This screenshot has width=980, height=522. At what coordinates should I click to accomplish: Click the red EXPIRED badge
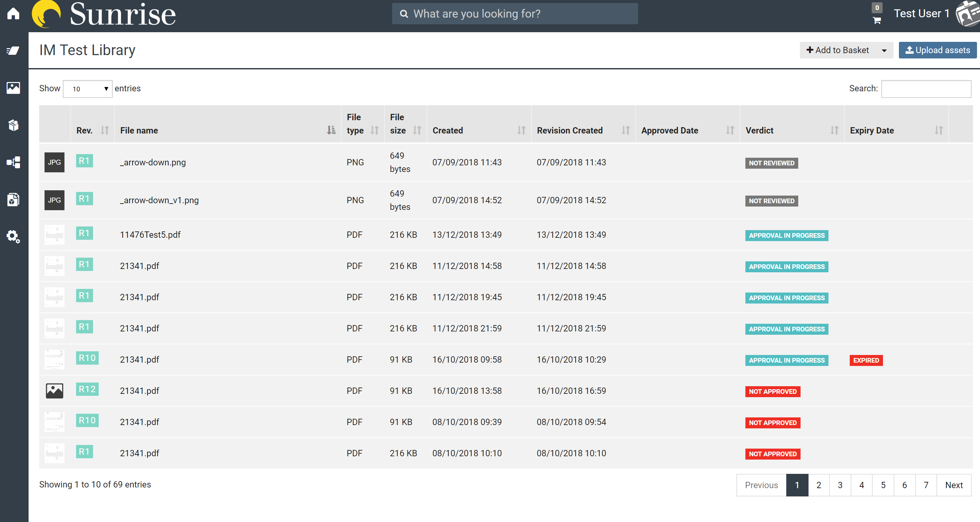(x=866, y=360)
